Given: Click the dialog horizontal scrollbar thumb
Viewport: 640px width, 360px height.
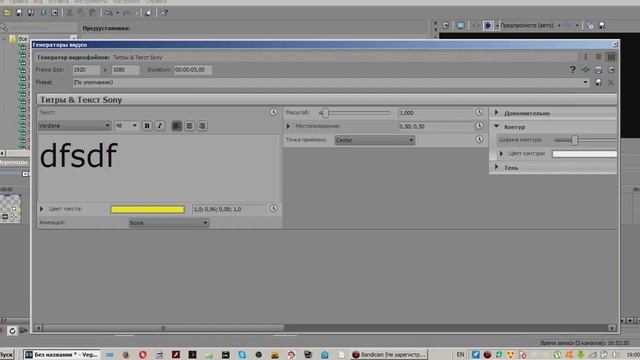Looking at the screenshot, I should click(163, 328).
